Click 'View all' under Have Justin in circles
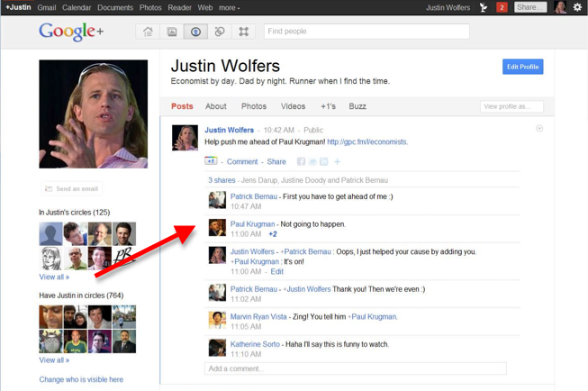Viewport: 588px width, 391px height. (54, 360)
